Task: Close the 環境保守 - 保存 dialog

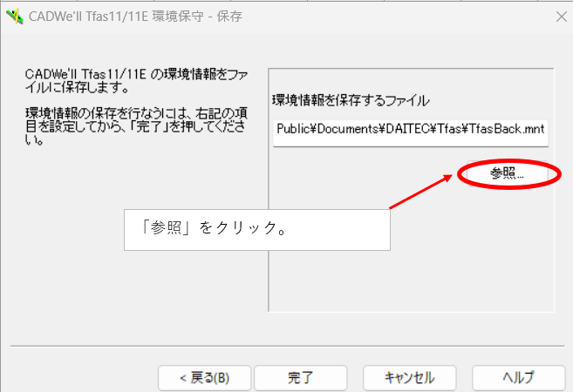Action: 562,17
